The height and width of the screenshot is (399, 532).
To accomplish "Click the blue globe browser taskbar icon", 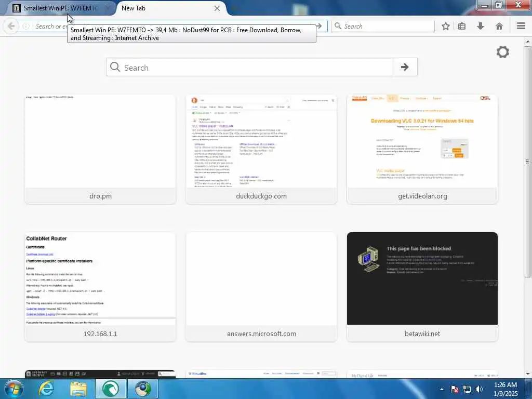I will [x=143, y=389].
